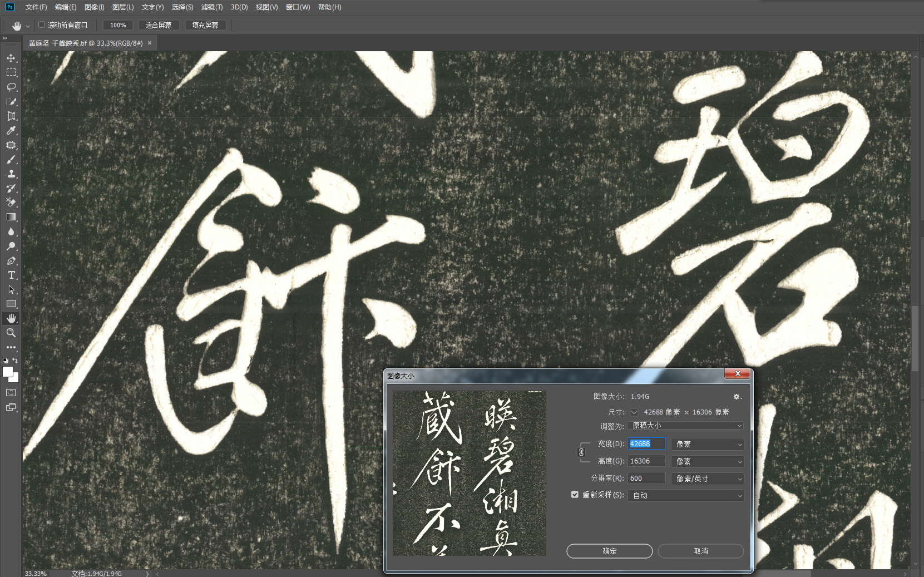The image size is (924, 577).
Task: Open the 滤镜(T) menu
Action: [212, 7]
